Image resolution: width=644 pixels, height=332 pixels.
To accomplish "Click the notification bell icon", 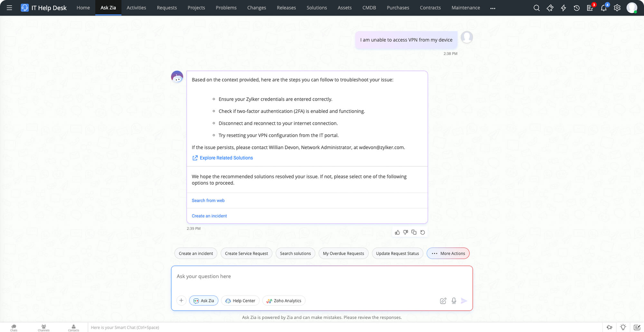I will (603, 7).
